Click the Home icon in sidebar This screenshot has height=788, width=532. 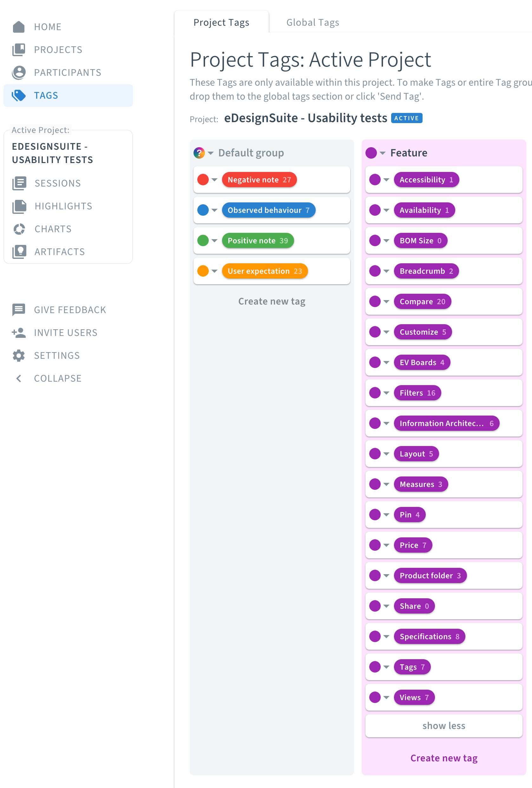19,27
